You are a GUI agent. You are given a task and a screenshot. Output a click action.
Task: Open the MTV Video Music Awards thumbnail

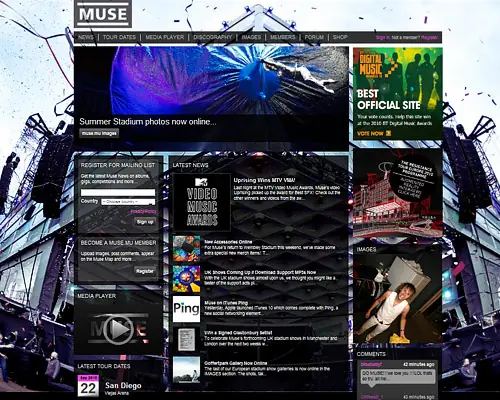(202, 202)
